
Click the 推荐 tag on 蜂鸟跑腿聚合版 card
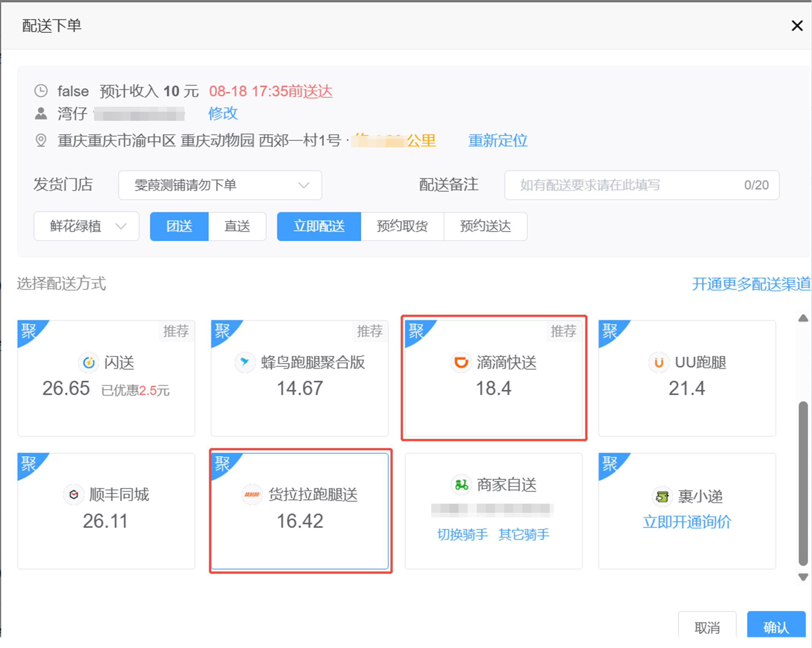click(x=370, y=331)
